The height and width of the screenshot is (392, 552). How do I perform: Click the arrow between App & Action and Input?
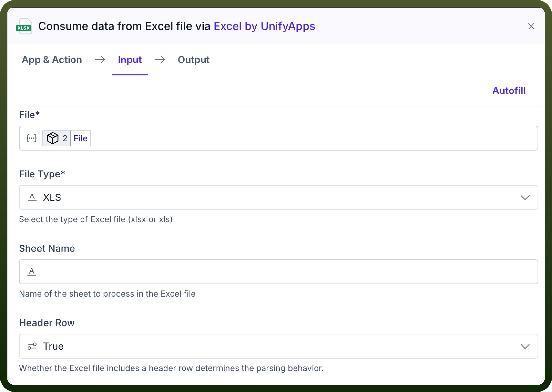click(x=100, y=60)
